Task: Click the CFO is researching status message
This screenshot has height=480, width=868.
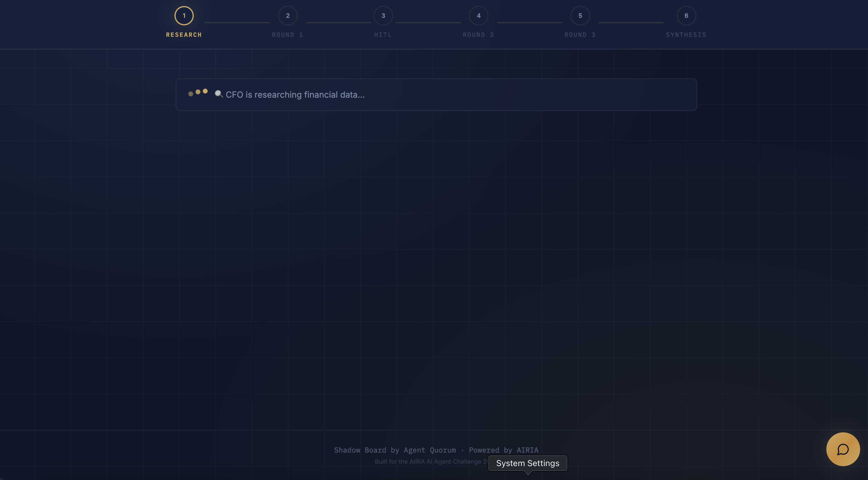Action: [x=295, y=95]
